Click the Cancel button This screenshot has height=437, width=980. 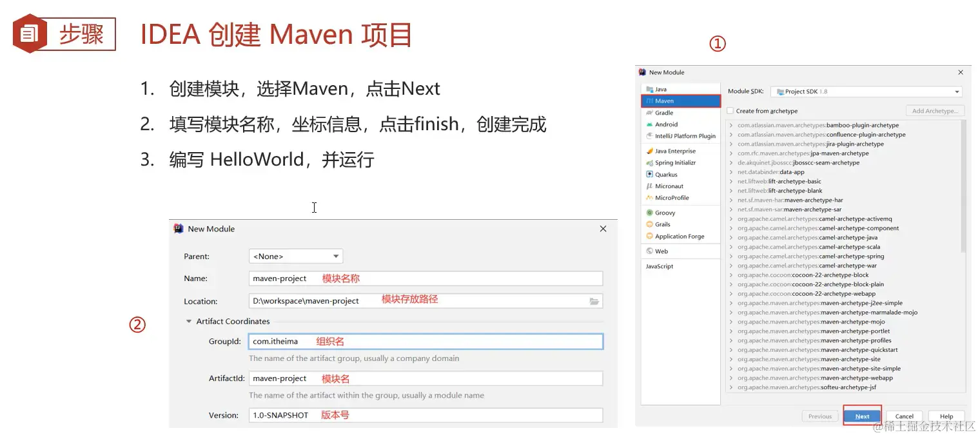pyautogui.click(x=904, y=416)
